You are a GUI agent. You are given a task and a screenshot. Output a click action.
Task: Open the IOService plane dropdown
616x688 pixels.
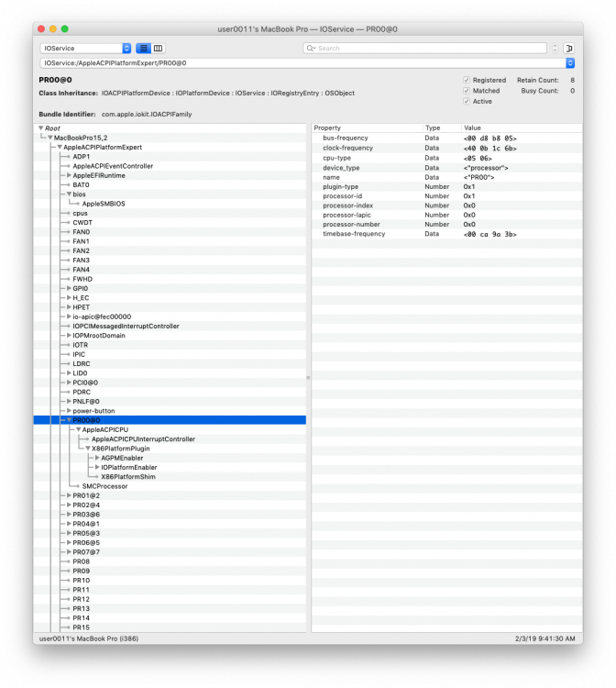point(85,49)
